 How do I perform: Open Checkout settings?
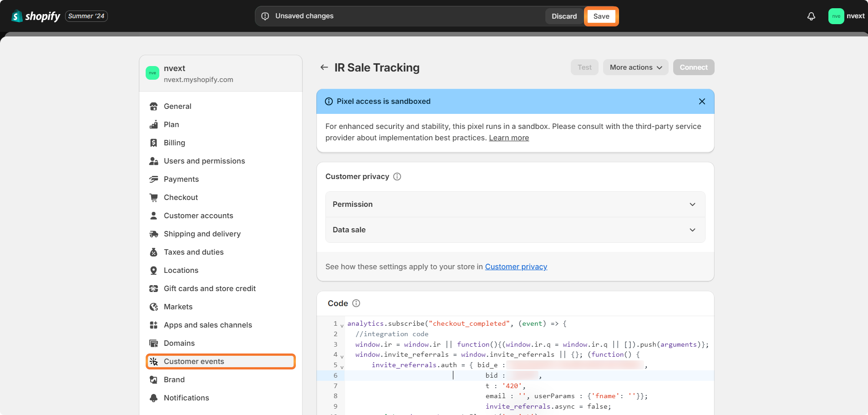(x=221, y=197)
